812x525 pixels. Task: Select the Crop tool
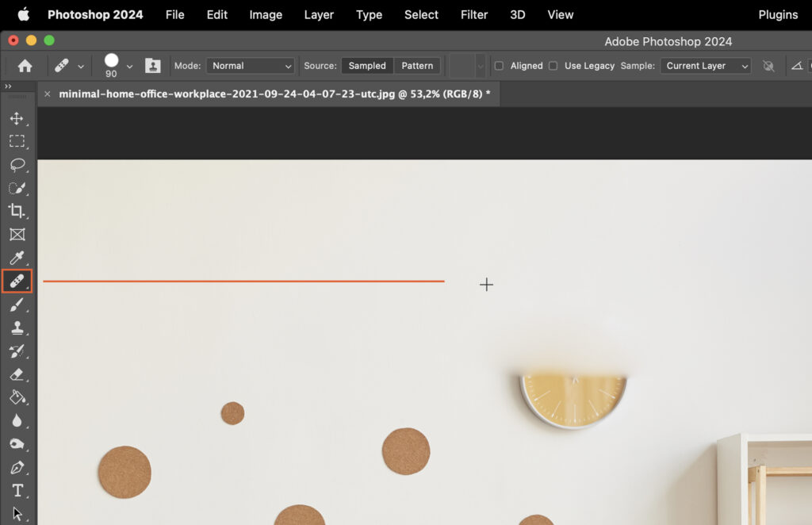[x=17, y=212]
